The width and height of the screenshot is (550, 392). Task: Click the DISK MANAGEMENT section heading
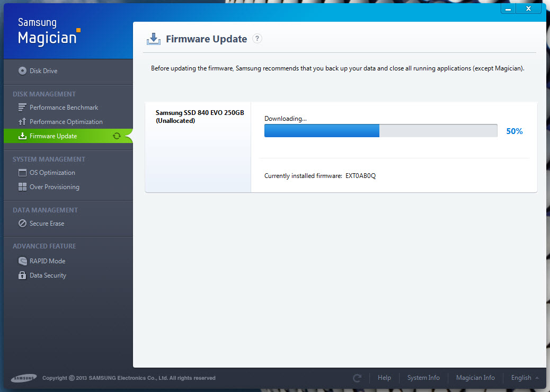pyautogui.click(x=44, y=94)
